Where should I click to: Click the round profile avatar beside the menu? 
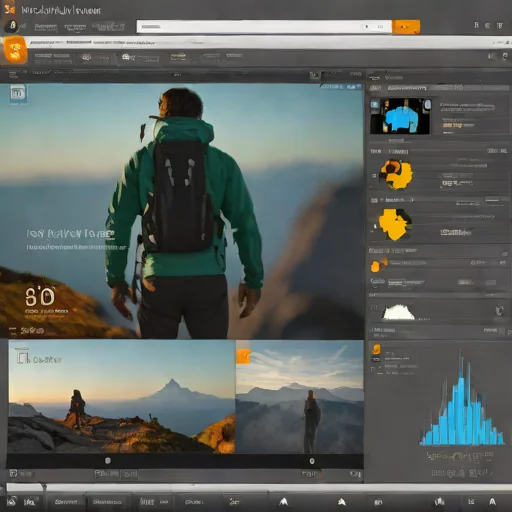pos(12,26)
